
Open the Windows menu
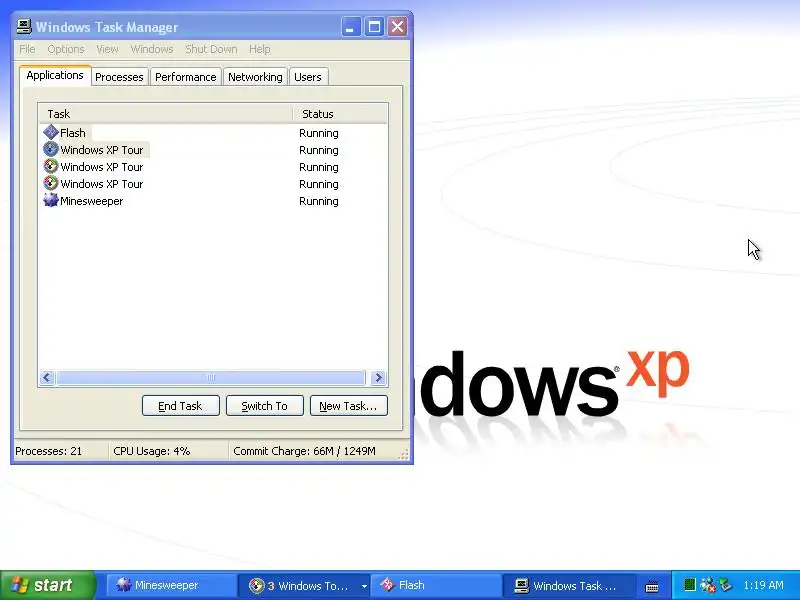pos(152,49)
